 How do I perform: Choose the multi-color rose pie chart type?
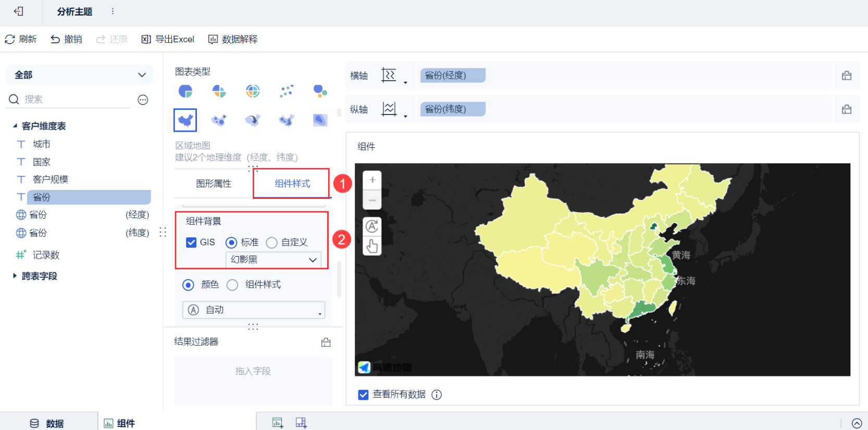219,91
